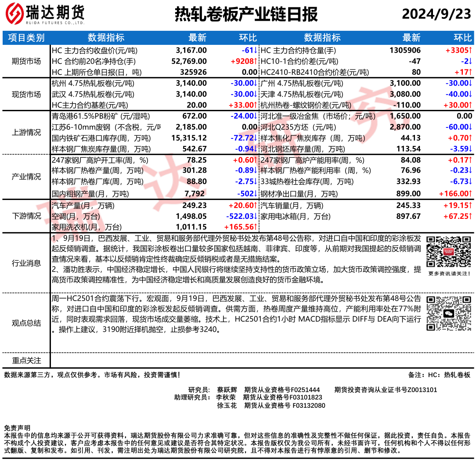Click the up arrow beside +166.00 steel export change
The image size is (476, 461).
point(470,193)
